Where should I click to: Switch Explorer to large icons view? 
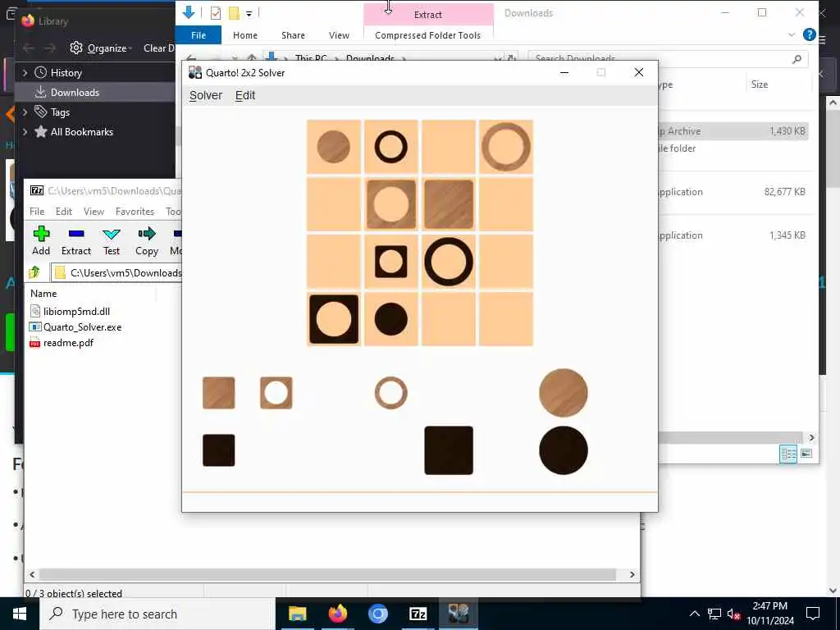point(806,454)
